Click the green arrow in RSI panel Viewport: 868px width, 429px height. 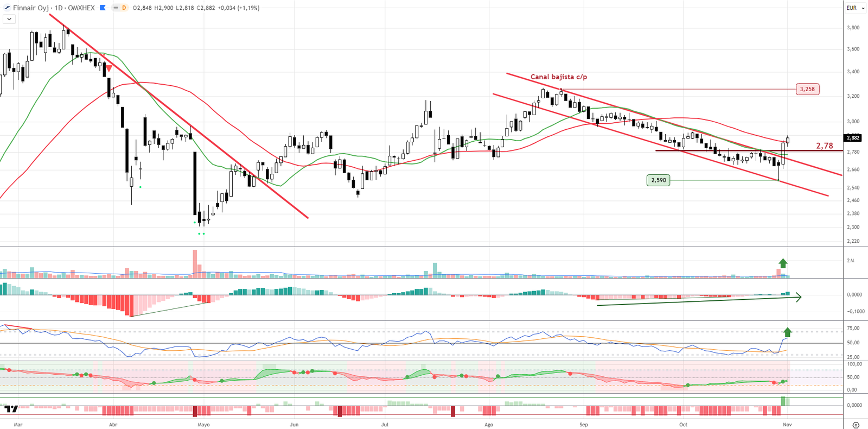(x=787, y=332)
